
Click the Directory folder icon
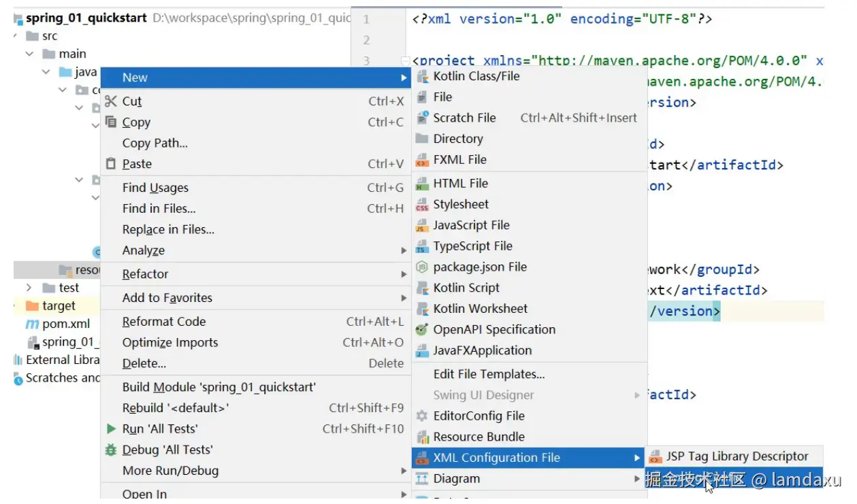tap(422, 139)
